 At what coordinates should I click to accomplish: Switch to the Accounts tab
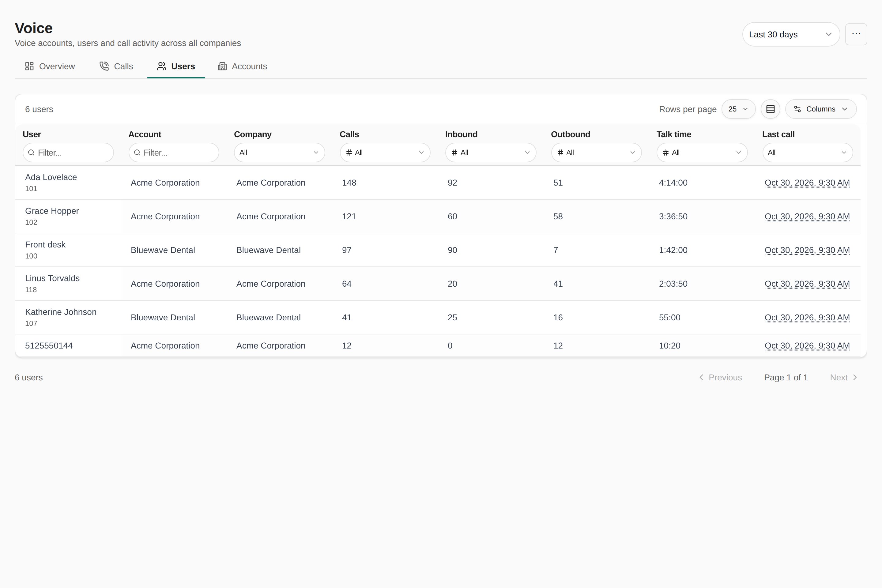[242, 66]
